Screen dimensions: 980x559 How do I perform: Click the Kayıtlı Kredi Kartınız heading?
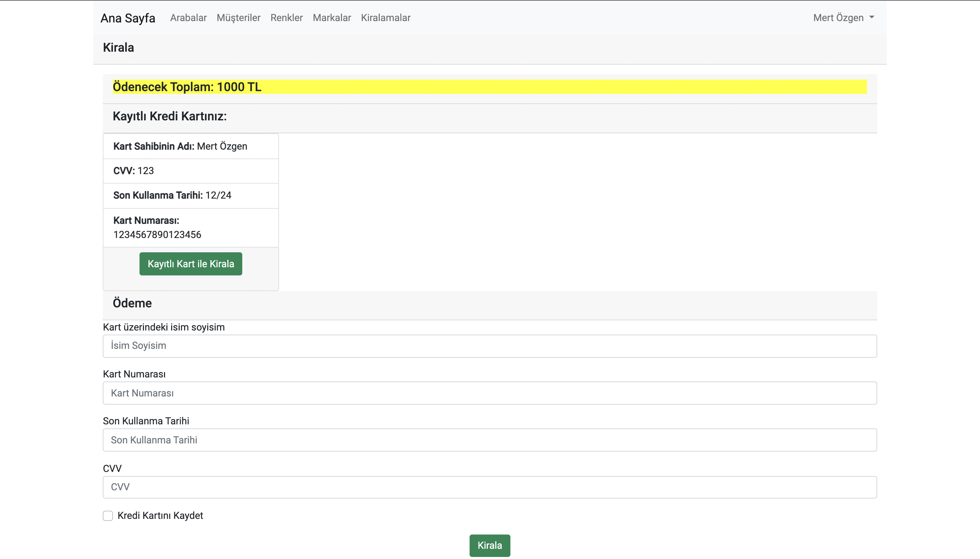(170, 116)
